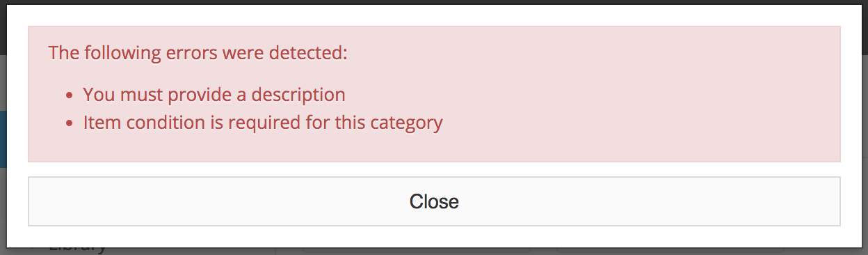Focus the left input field beneath the dialog
Viewport: 868px width, 255px height.
coord(417,250)
